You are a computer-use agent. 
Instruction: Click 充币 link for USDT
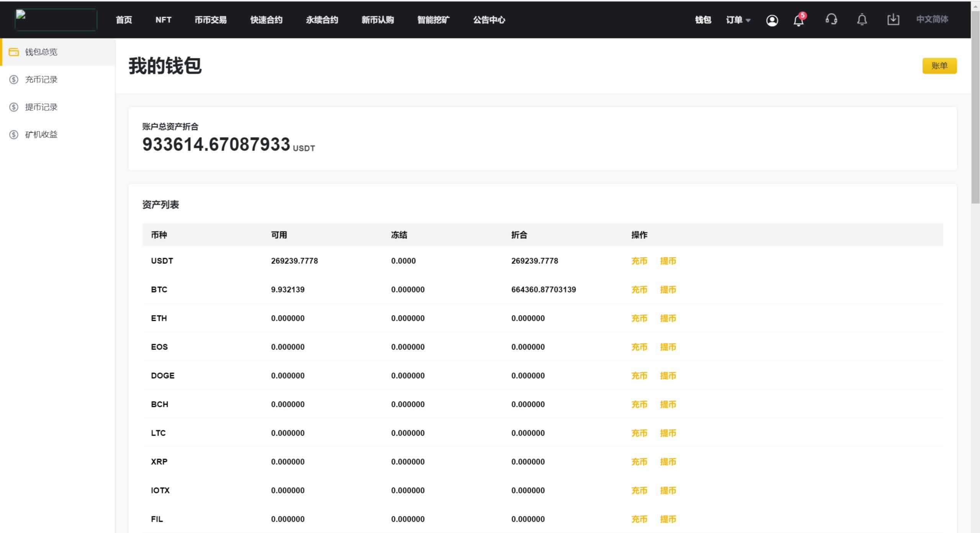click(639, 261)
